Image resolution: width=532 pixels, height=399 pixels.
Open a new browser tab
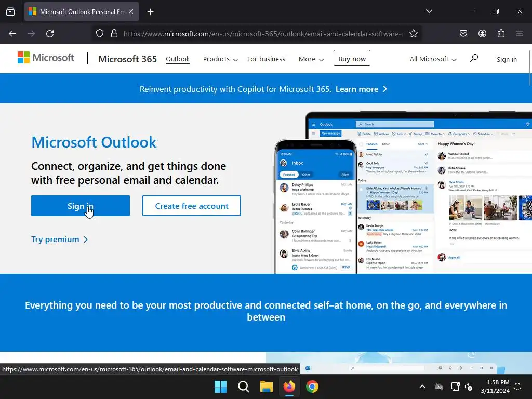coord(150,12)
